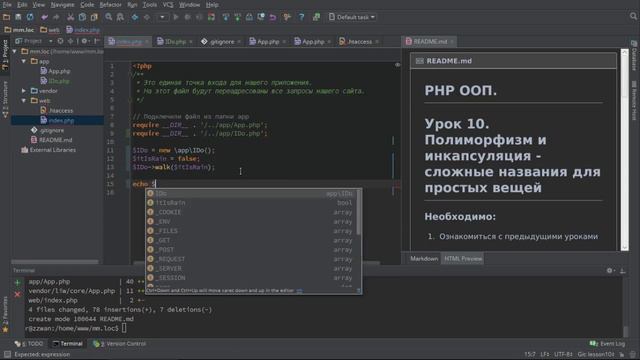Click the Cut scissors icon
The width and height of the screenshot is (640, 360).
click(71, 17)
